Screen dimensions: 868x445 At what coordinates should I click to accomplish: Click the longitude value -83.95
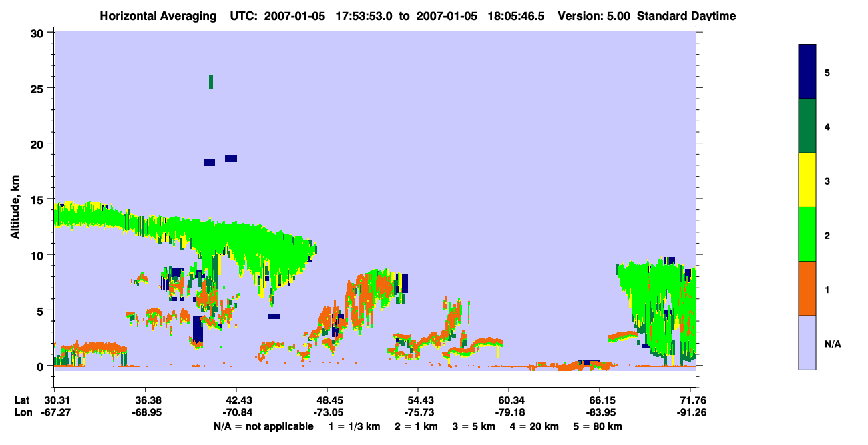click(x=600, y=412)
